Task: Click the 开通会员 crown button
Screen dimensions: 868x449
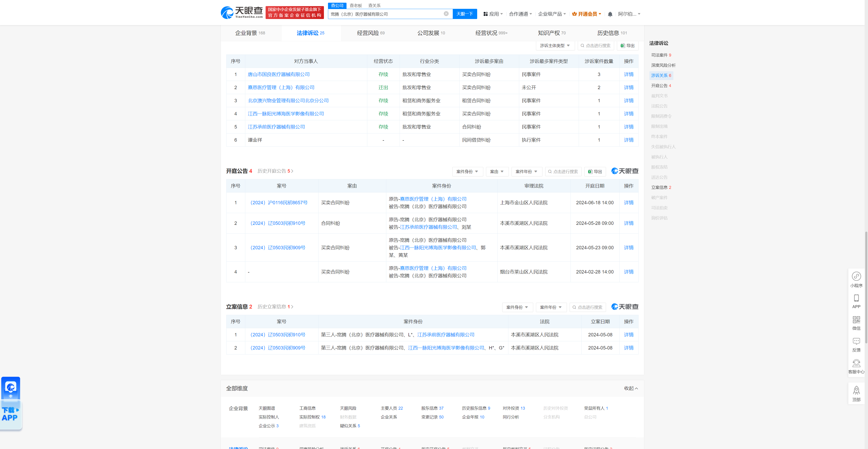Action: (x=587, y=14)
